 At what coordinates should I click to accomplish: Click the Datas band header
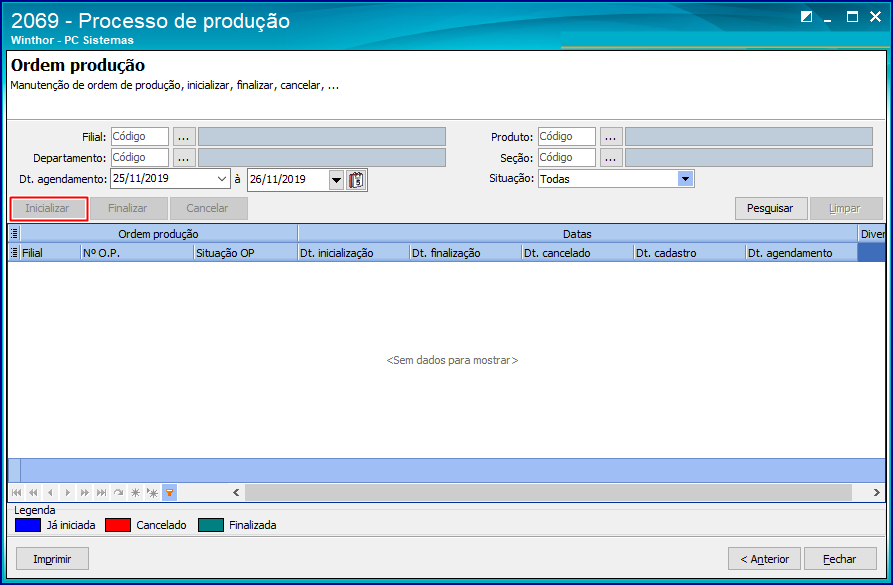[577, 234]
